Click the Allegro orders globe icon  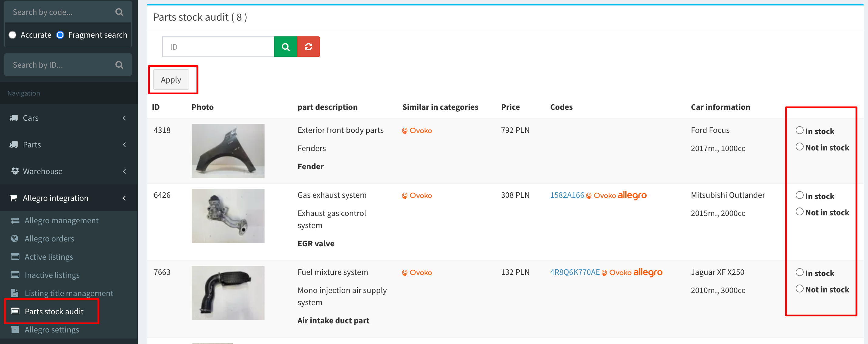pyautogui.click(x=15, y=238)
